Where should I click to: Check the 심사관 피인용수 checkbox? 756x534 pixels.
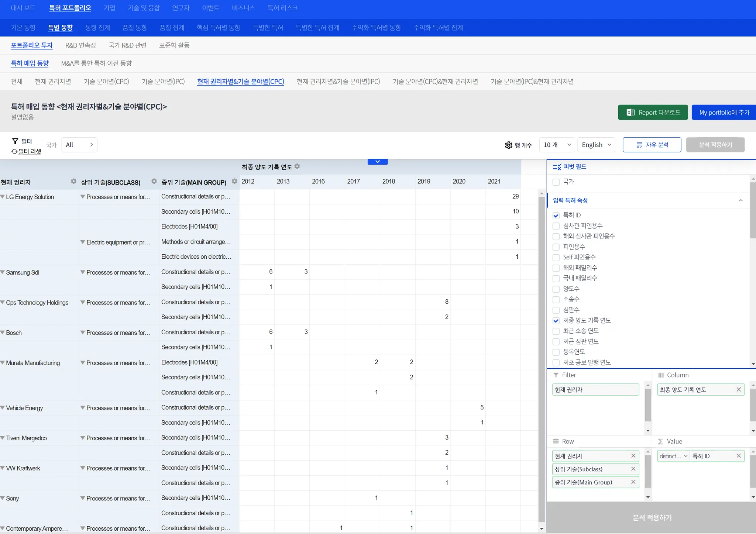pyautogui.click(x=556, y=226)
